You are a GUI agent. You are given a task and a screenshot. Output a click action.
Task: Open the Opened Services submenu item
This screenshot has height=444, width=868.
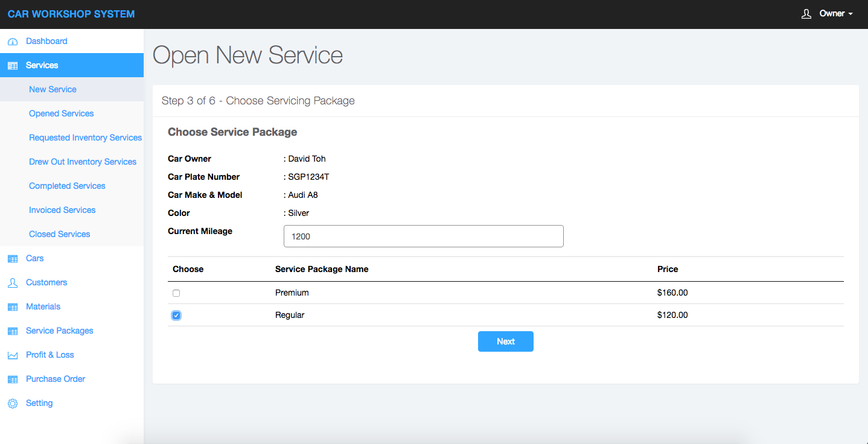point(62,113)
